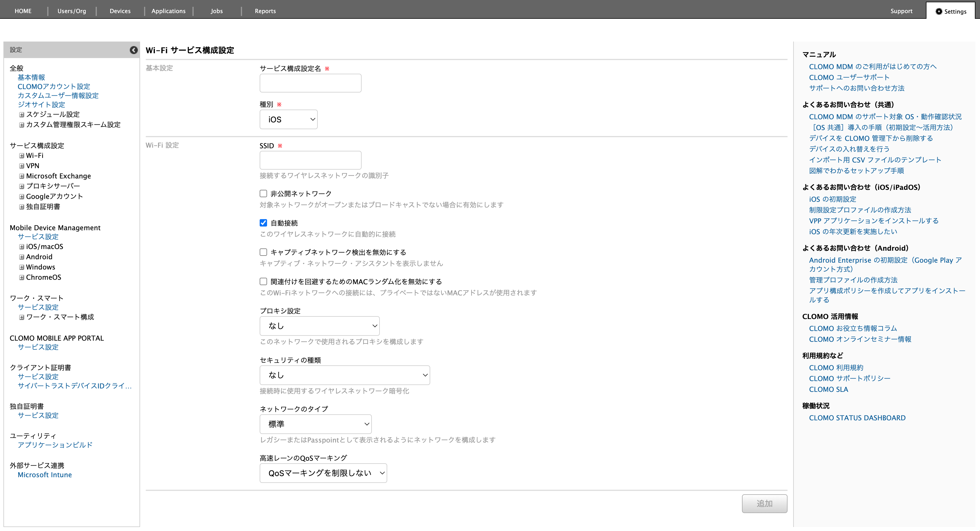Open the QoSマーキング dropdown

pyautogui.click(x=323, y=473)
